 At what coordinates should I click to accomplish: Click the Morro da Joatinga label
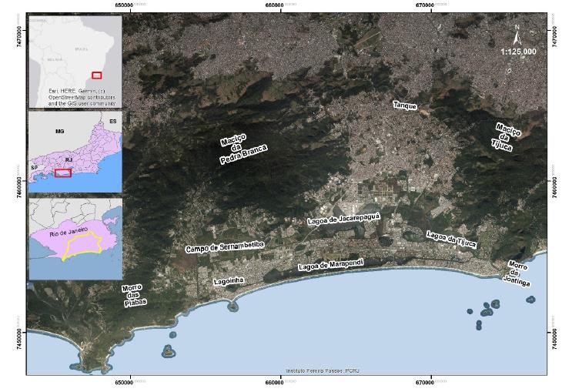pos(519,273)
